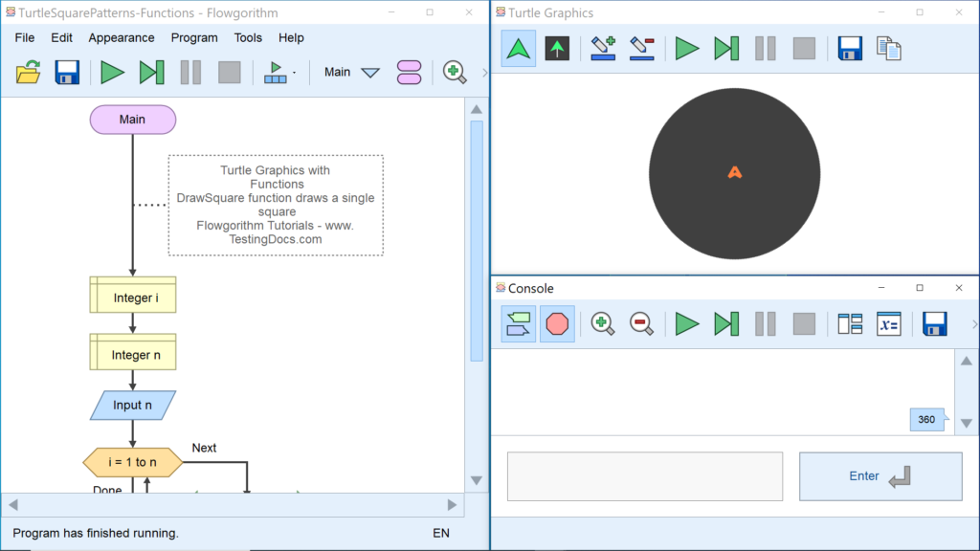Click the Input n parallelogram block

132,405
